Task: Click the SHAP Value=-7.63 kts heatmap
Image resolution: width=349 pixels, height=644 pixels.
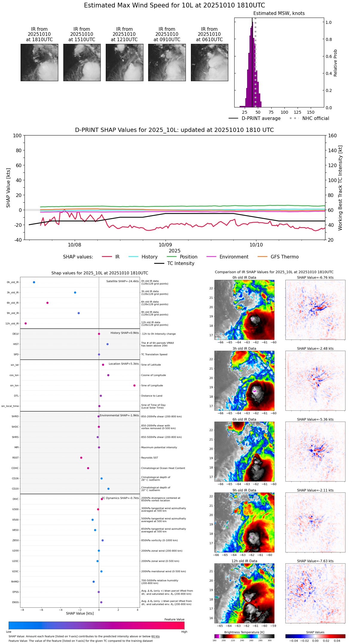Action: click(315, 593)
